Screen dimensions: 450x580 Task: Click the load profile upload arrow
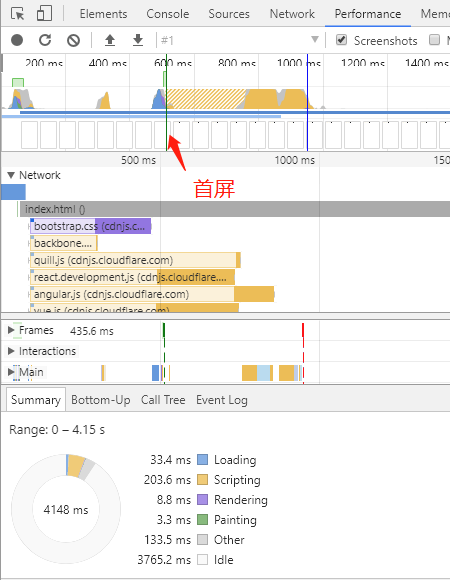[110, 40]
